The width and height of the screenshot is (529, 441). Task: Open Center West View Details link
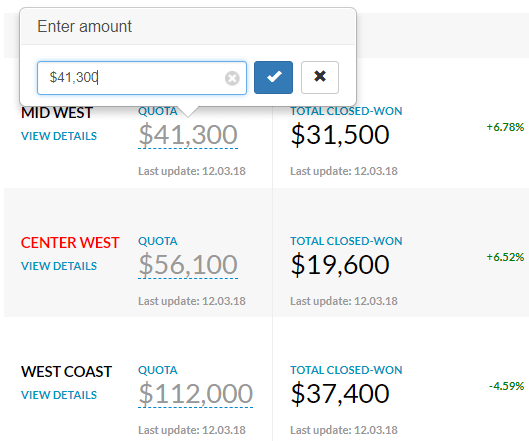(x=59, y=266)
